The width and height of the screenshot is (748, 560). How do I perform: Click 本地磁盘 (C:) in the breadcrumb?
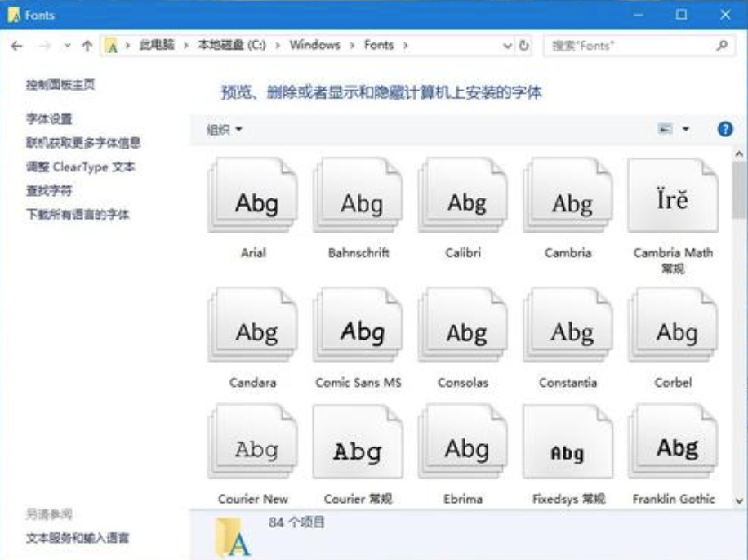coord(232,45)
